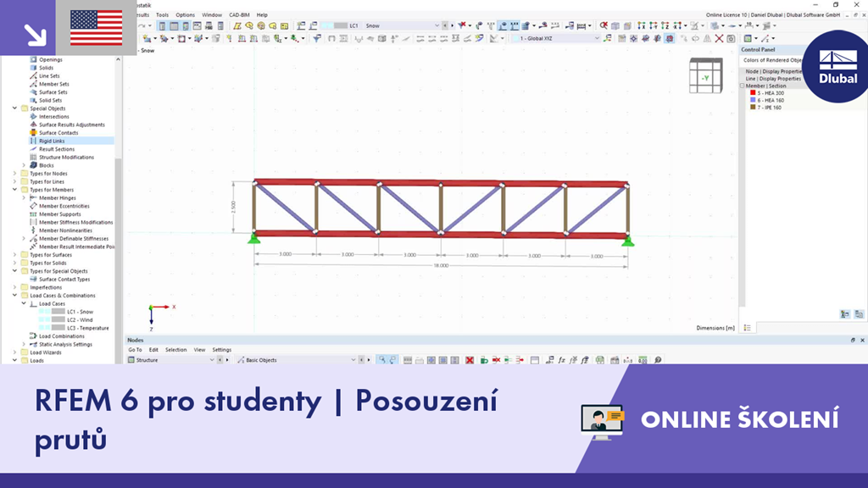Click the highlighted select-in-graphic icon in the Nodes table toolbar
868x488 pixels.
point(383,360)
